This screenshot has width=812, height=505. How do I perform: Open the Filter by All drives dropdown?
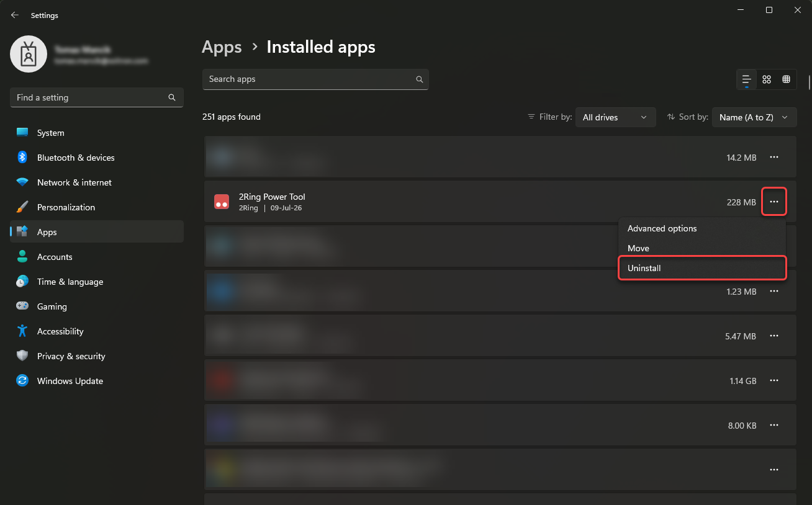point(615,117)
